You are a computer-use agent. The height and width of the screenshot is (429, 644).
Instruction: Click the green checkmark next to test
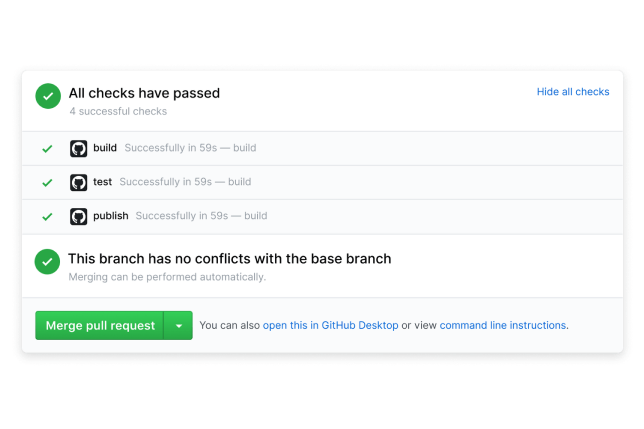(x=47, y=183)
